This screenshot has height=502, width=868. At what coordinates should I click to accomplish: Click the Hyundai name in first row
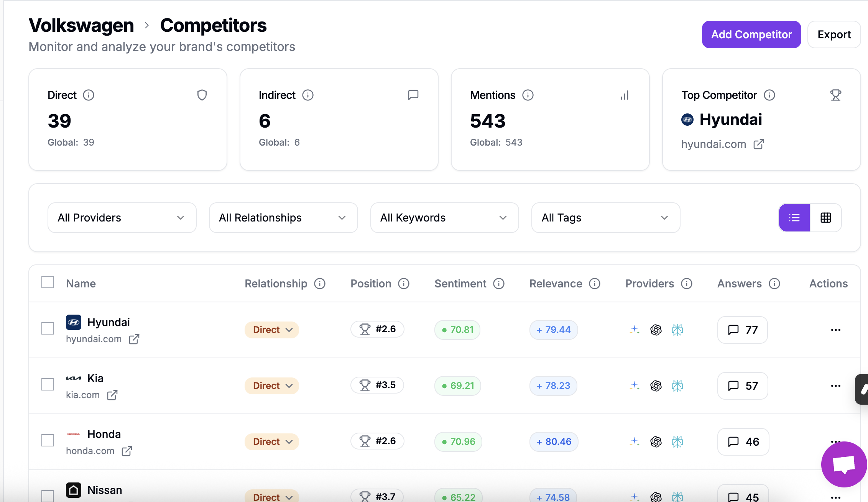[x=108, y=322]
